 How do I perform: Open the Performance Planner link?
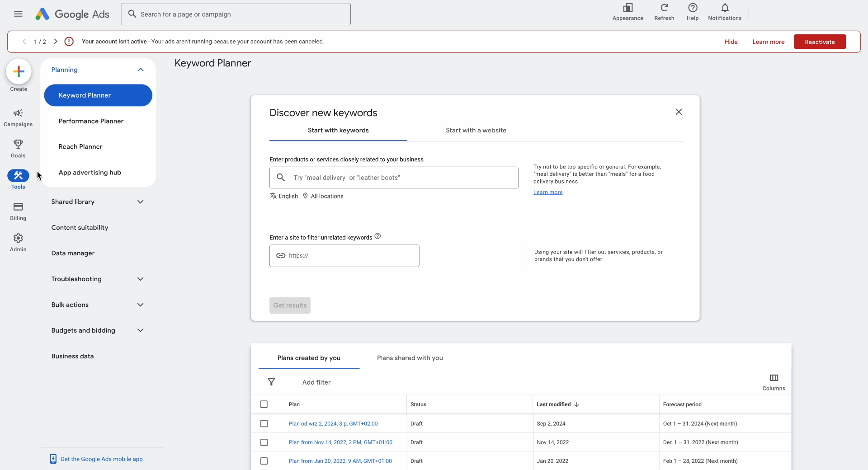click(91, 121)
